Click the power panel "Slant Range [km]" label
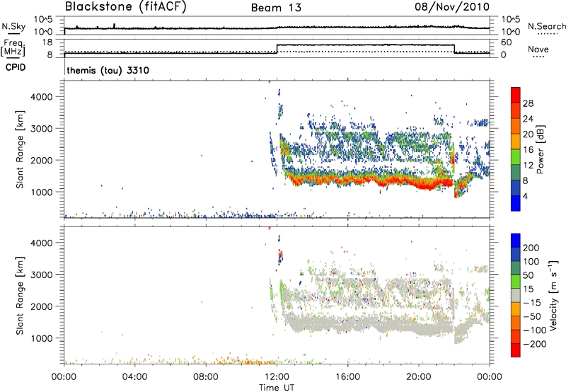Image resolution: width=566 pixels, height=392 pixels. click(20, 149)
